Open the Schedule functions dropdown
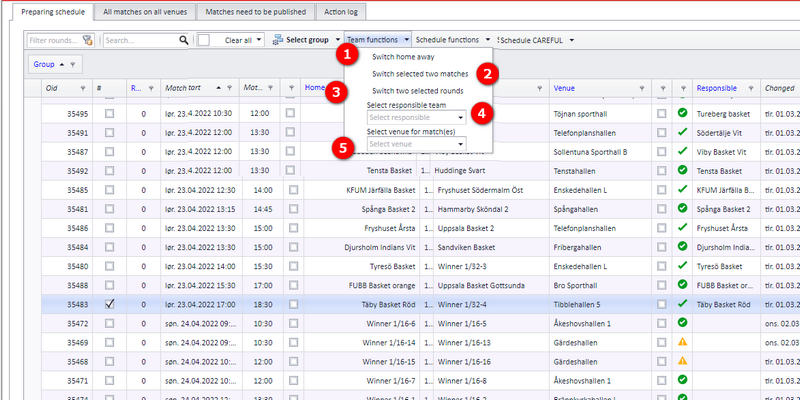 (488, 40)
